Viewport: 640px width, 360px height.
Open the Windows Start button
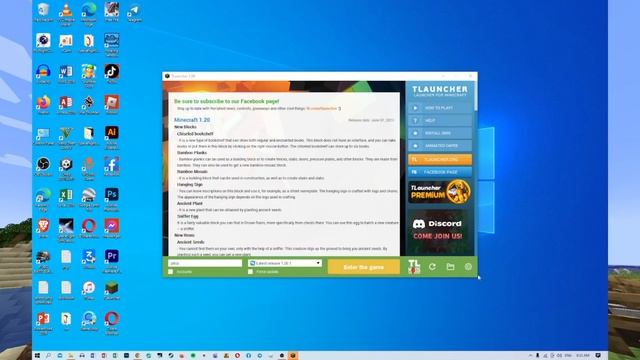pyautogui.click(x=37, y=356)
